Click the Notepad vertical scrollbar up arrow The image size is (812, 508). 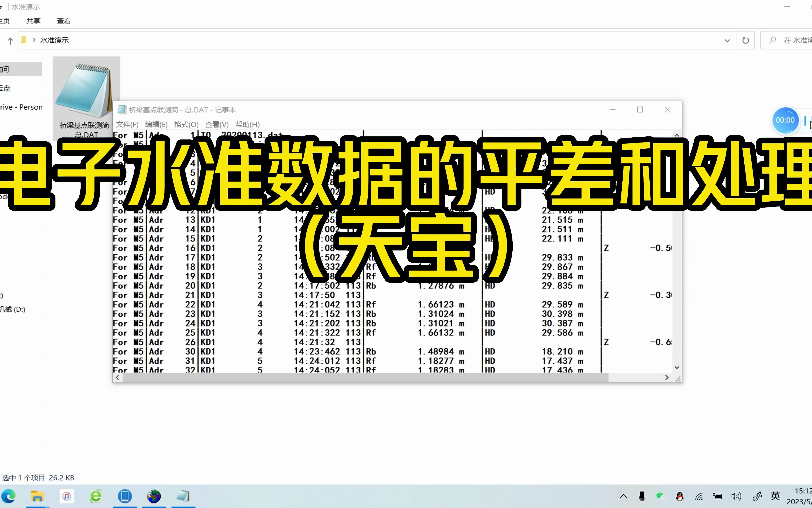677,135
